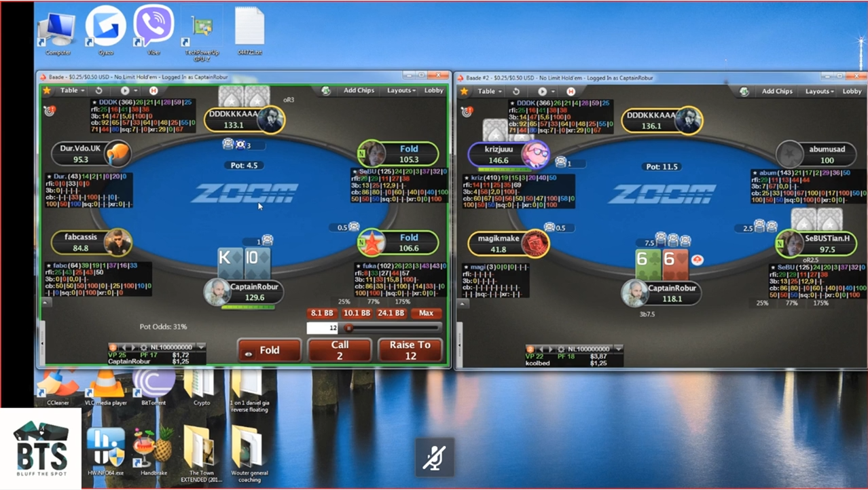Click magikmake's red face avatar

coord(535,244)
